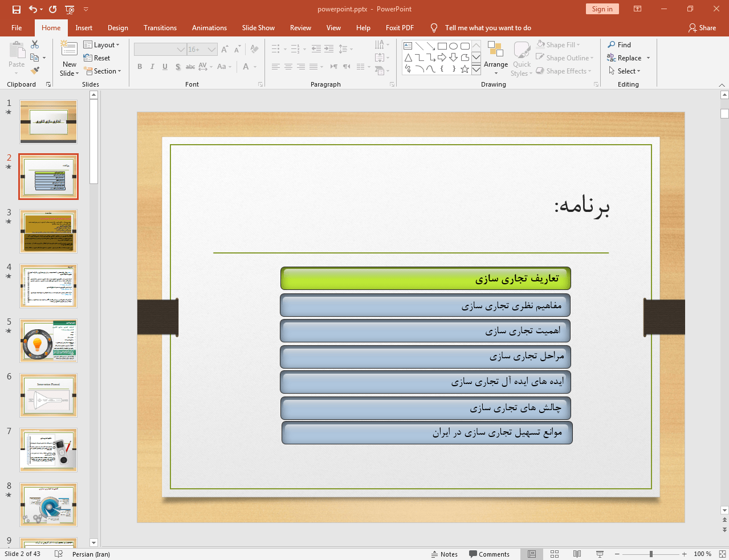The image size is (729, 560).
Task: Select slide 5 thumbnail
Action: [x=48, y=341]
